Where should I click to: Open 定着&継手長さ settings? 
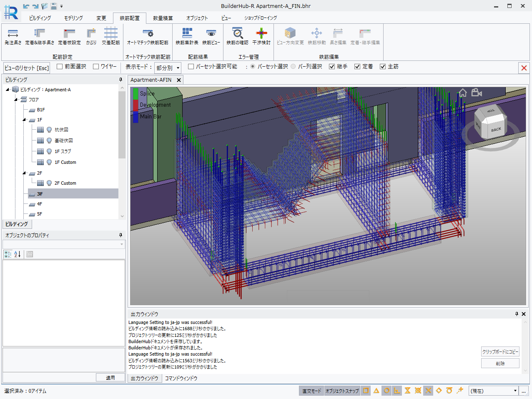pos(40,36)
